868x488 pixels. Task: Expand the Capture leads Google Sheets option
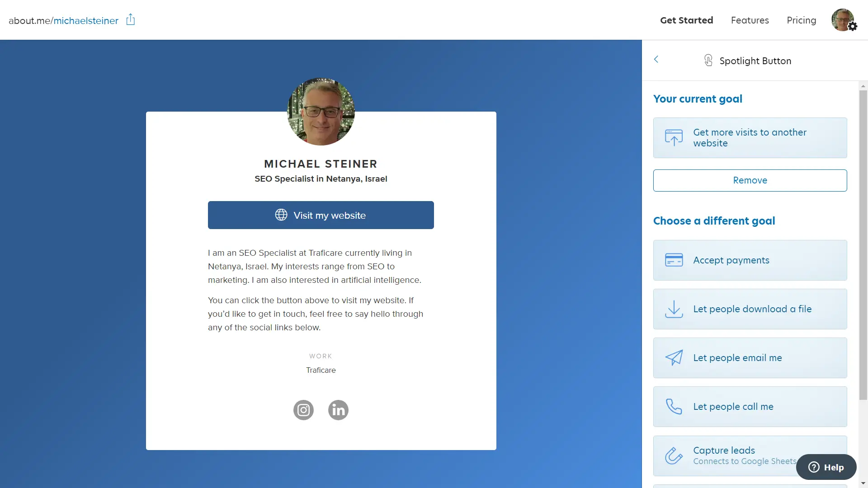click(750, 455)
